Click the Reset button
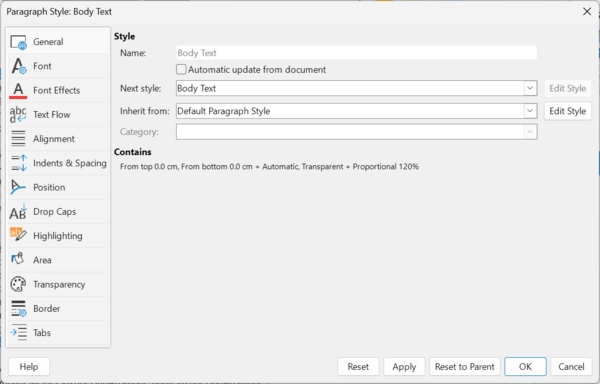Screen dimensions: 600x384 coord(358,367)
